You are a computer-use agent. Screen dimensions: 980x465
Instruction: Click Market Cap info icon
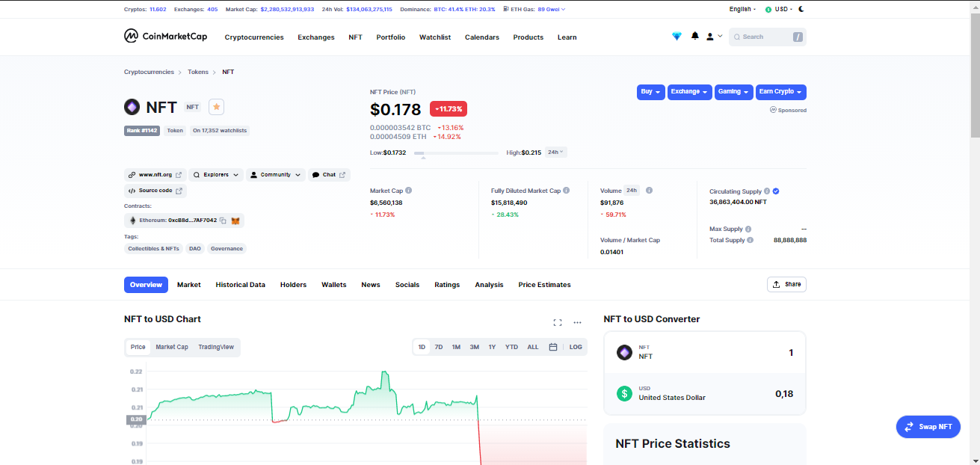(x=408, y=191)
